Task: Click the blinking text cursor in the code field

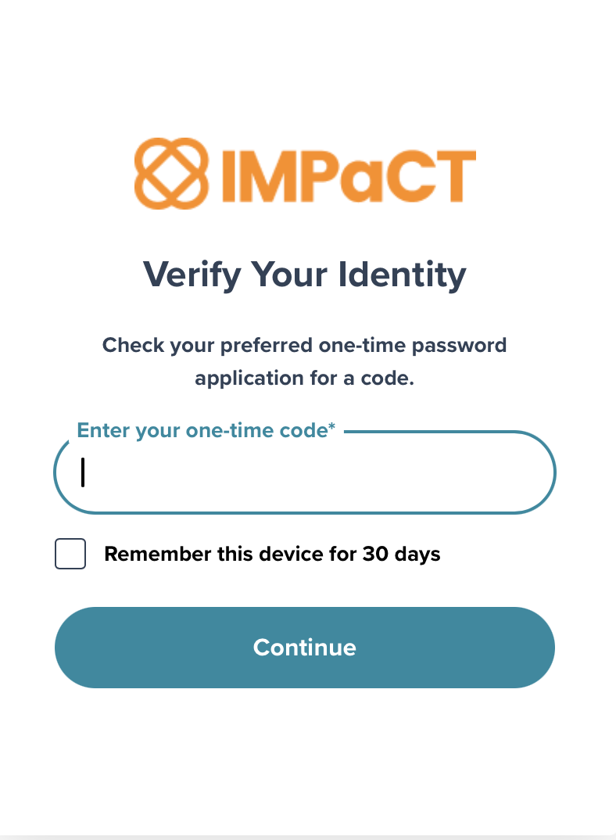Action: [x=83, y=472]
